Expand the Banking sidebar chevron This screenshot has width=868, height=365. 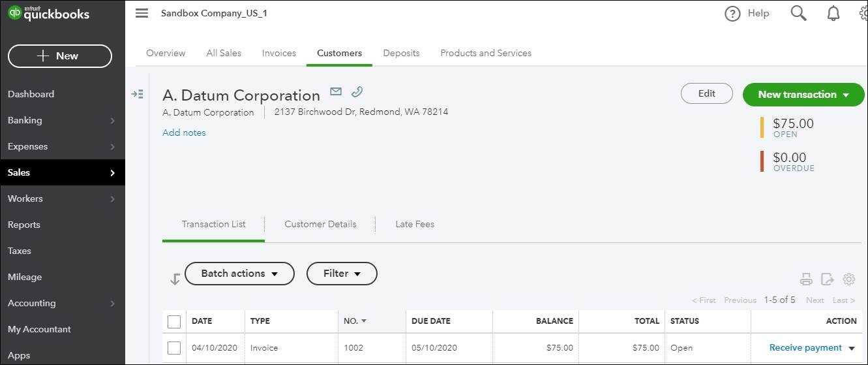[112, 121]
